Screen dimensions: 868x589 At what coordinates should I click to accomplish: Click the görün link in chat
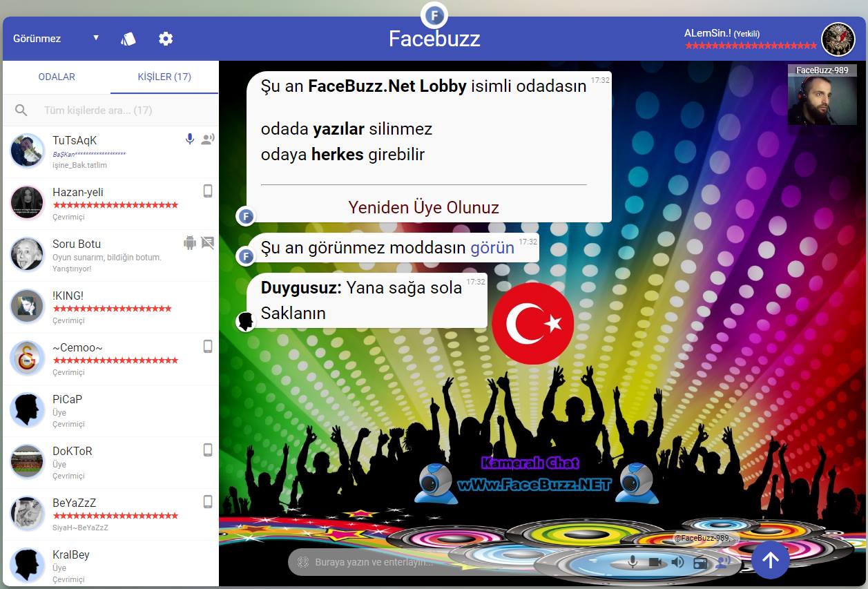click(492, 248)
